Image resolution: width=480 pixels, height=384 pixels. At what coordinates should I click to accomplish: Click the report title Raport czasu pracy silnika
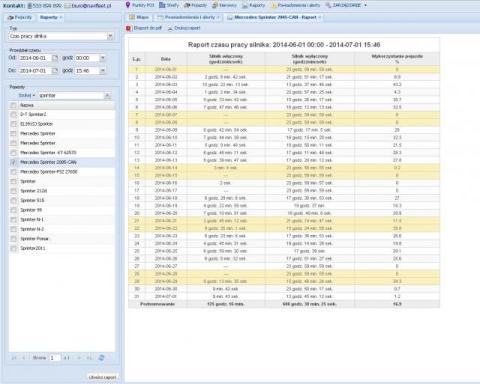click(x=284, y=45)
